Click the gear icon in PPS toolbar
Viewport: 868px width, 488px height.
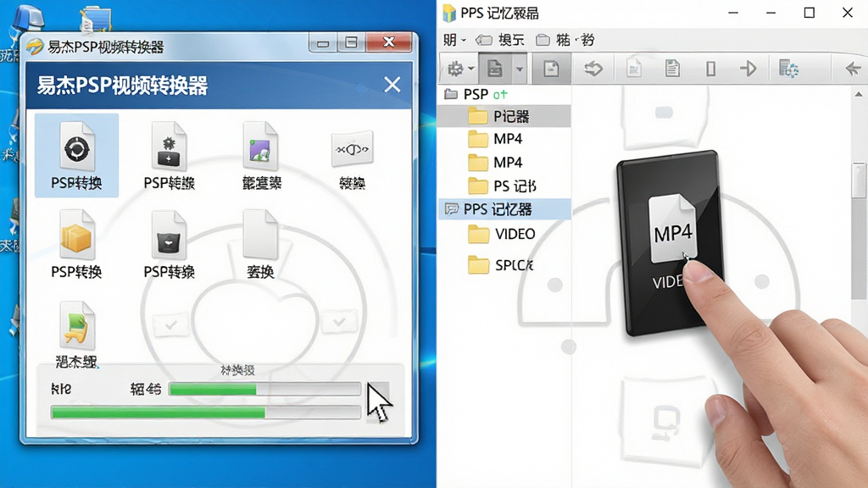tap(455, 69)
